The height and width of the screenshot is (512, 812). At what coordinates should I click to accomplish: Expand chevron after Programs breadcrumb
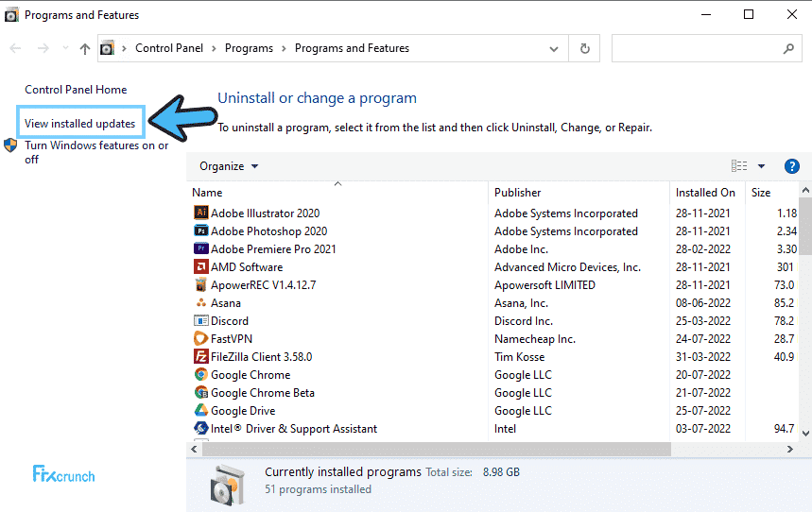tap(284, 49)
